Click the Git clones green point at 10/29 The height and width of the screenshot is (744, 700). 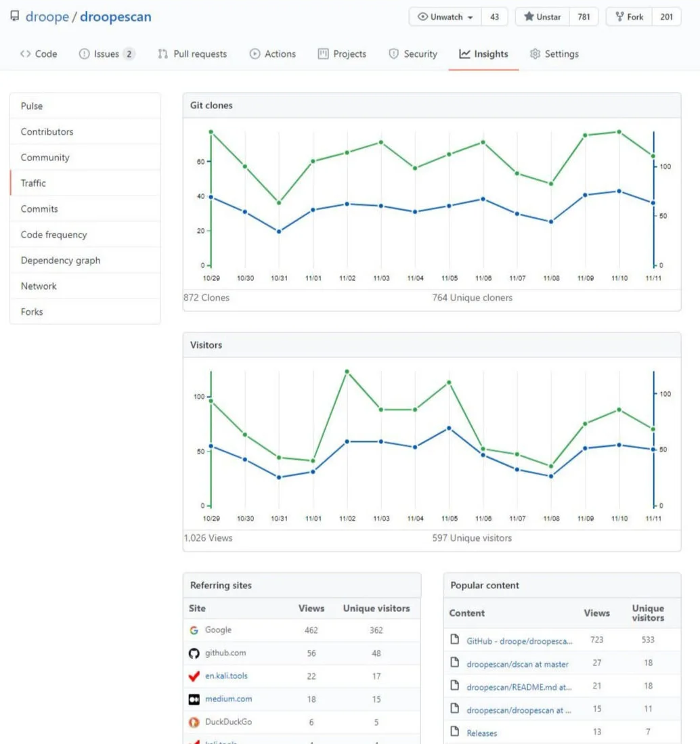pyautogui.click(x=211, y=132)
